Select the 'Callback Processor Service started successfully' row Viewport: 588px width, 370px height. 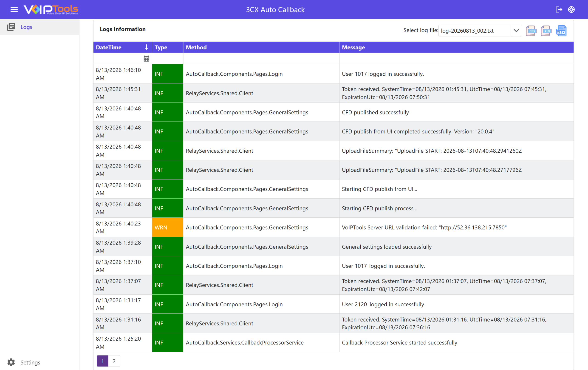coord(333,342)
